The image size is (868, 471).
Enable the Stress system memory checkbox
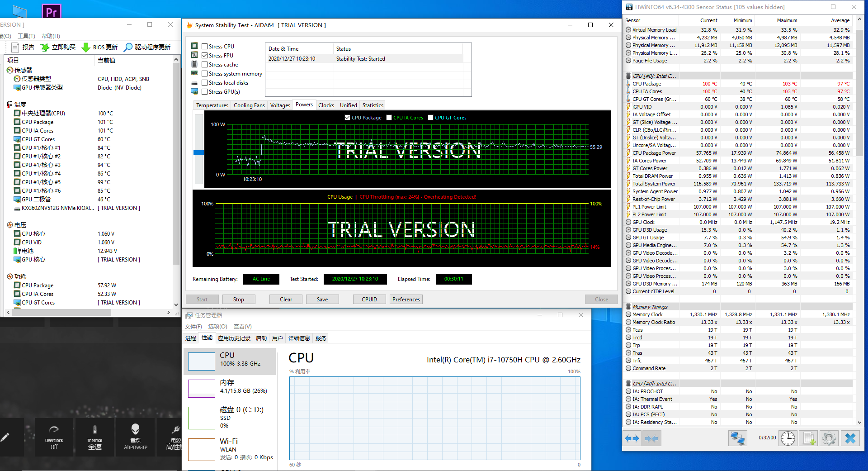205,74
